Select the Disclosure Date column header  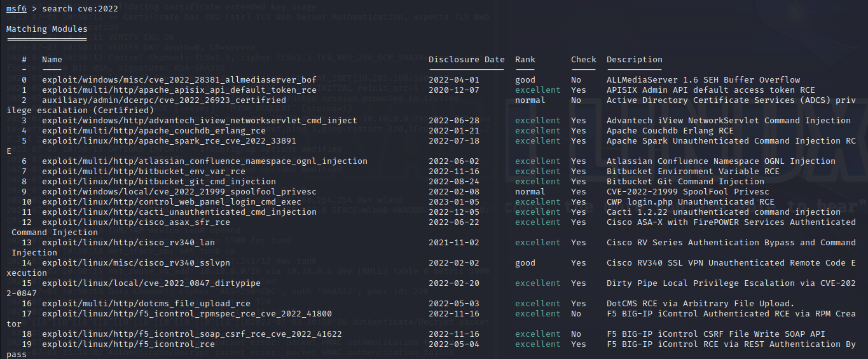(x=467, y=60)
